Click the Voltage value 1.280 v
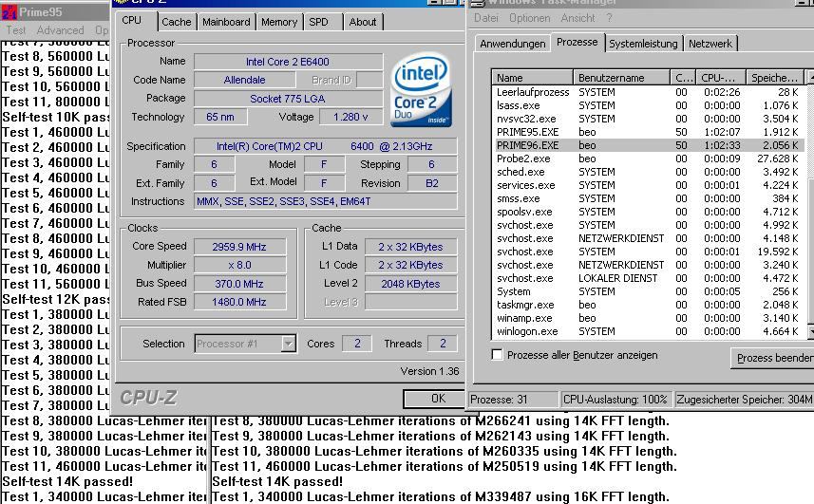The image size is (814, 504). (x=350, y=117)
